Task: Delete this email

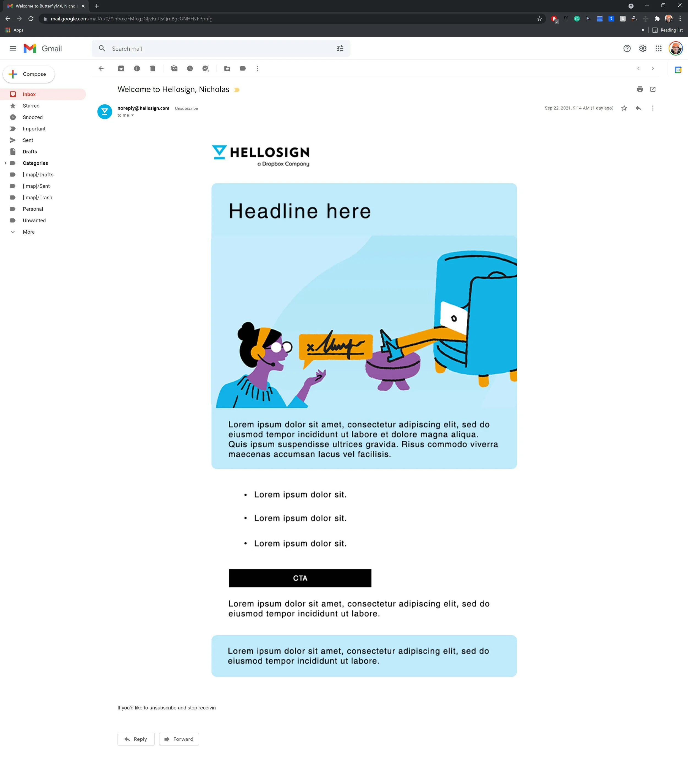Action: [x=153, y=68]
